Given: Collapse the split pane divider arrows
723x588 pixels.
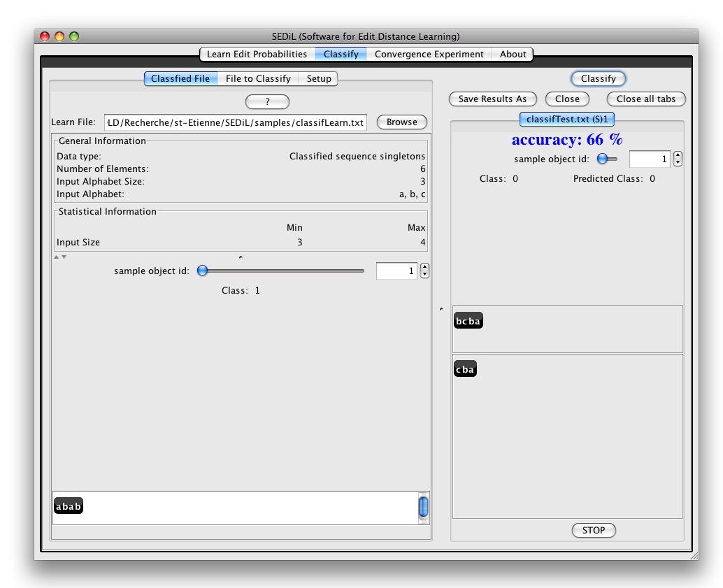Looking at the screenshot, I should [60, 257].
